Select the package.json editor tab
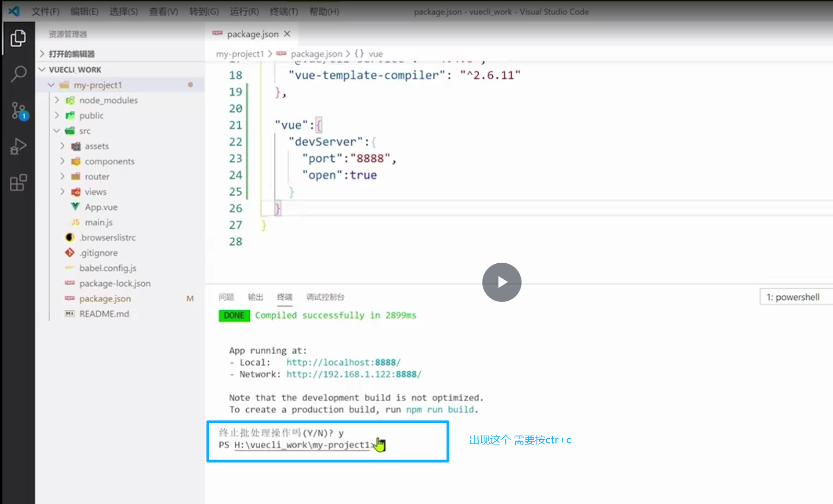The width and height of the screenshot is (833, 504). point(252,34)
